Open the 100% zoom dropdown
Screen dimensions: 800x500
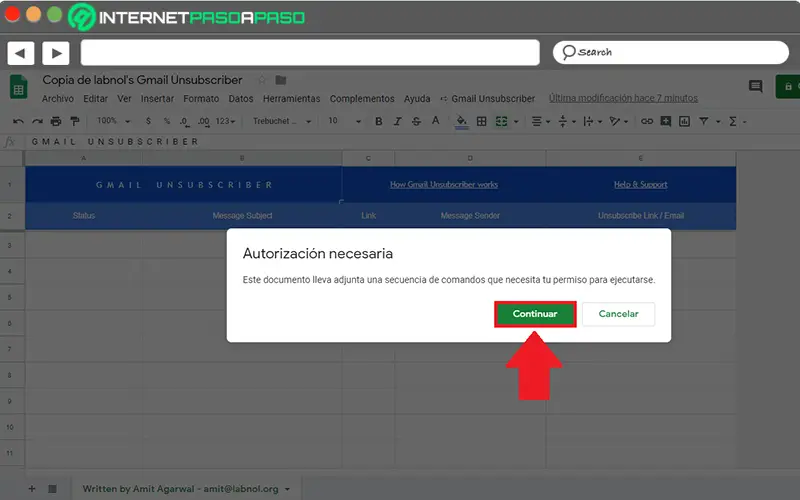pos(114,121)
